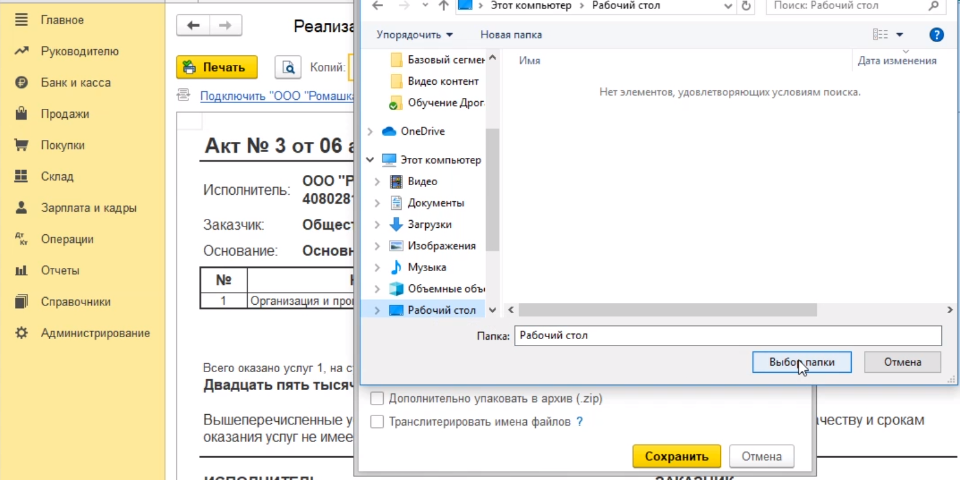
Task: Click the Папка name input field
Action: click(x=727, y=336)
